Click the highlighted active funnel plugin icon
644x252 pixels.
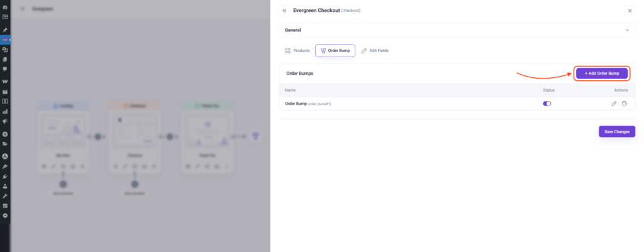pyautogui.click(x=5, y=40)
